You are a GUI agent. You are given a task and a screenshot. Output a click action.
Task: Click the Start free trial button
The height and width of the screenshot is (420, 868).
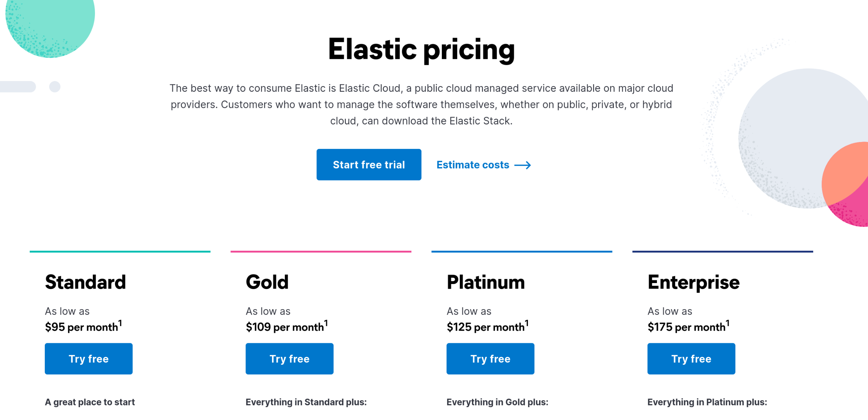tap(369, 165)
